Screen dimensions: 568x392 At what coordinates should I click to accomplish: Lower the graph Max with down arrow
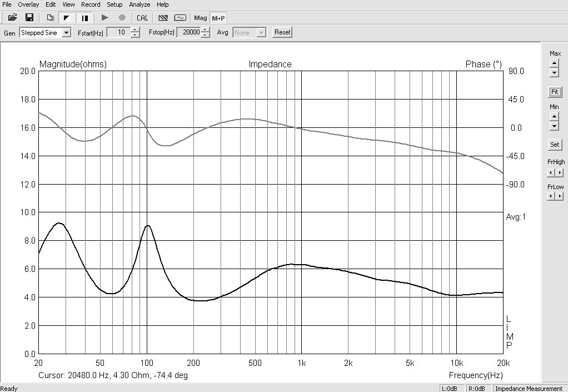pyautogui.click(x=554, y=72)
